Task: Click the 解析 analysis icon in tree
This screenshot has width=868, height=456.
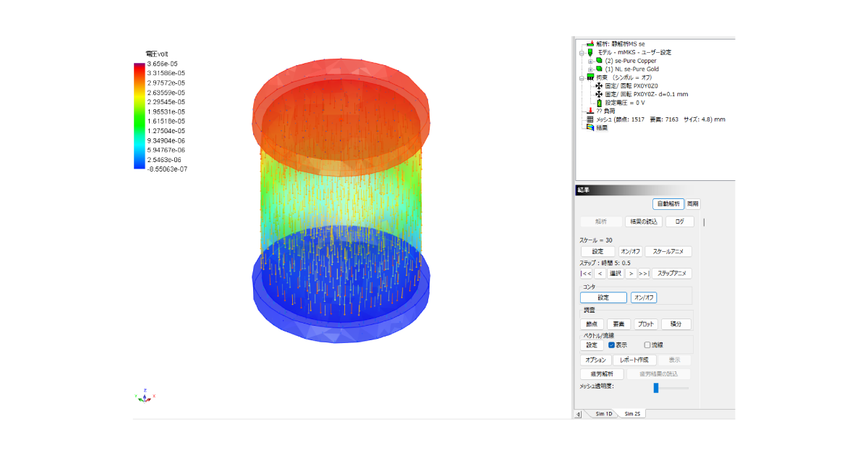Action: point(590,44)
